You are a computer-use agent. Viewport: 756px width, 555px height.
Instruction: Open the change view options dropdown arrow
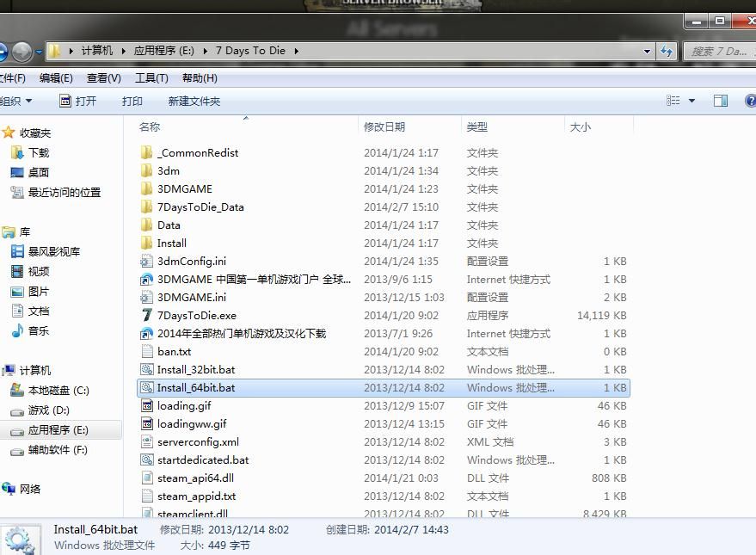point(691,101)
